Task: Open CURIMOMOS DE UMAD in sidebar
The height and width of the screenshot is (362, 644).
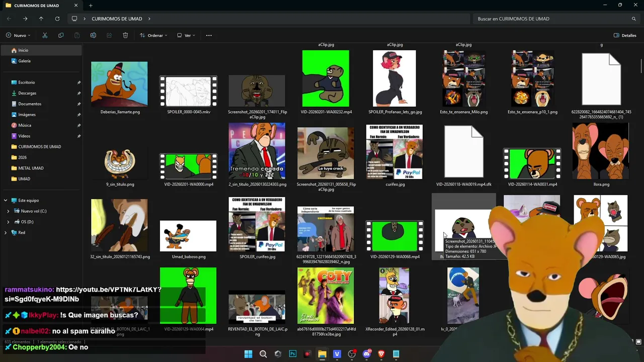Action: click(x=41, y=147)
